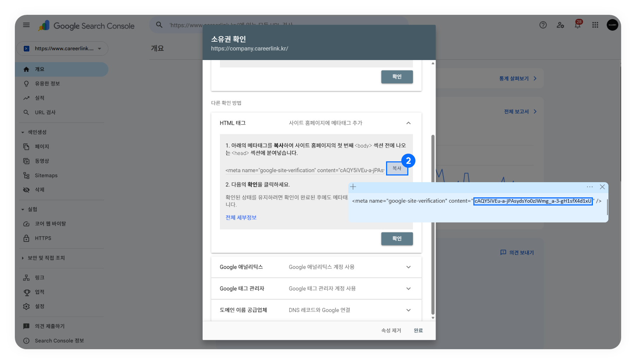Select the 개요 home icon in sidebar
This screenshot has height=364, width=636.
26,70
